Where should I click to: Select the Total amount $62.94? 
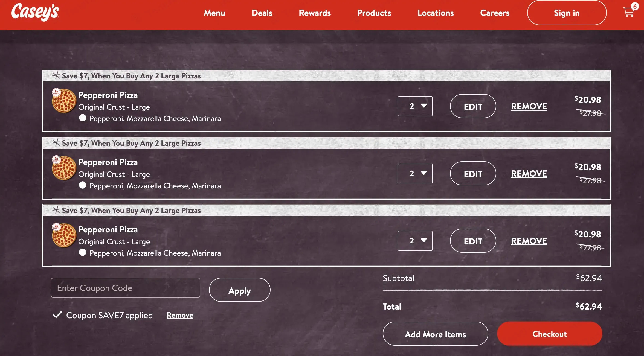click(589, 306)
